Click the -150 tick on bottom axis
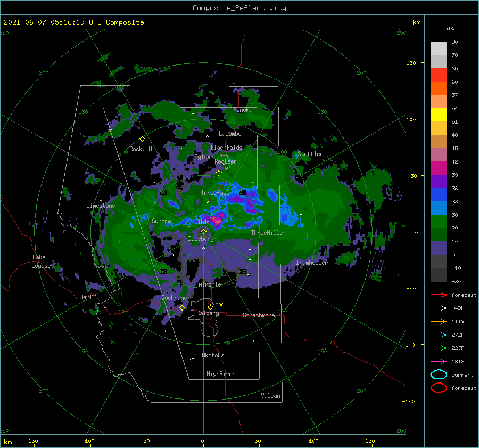479x448 pixels. coord(31,441)
